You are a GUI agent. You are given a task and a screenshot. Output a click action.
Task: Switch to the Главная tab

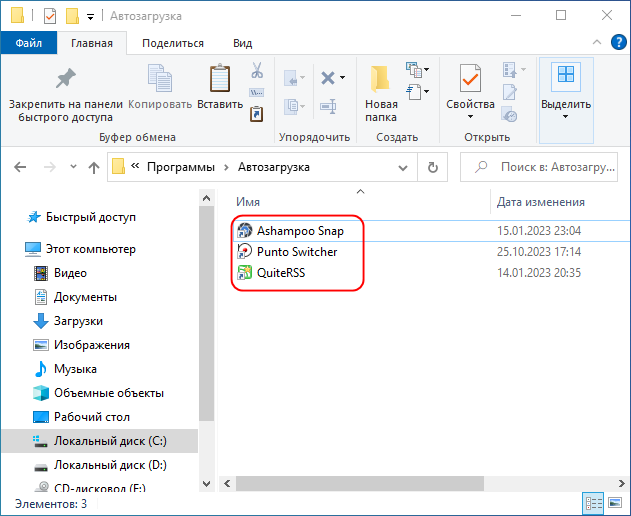pyautogui.click(x=92, y=43)
